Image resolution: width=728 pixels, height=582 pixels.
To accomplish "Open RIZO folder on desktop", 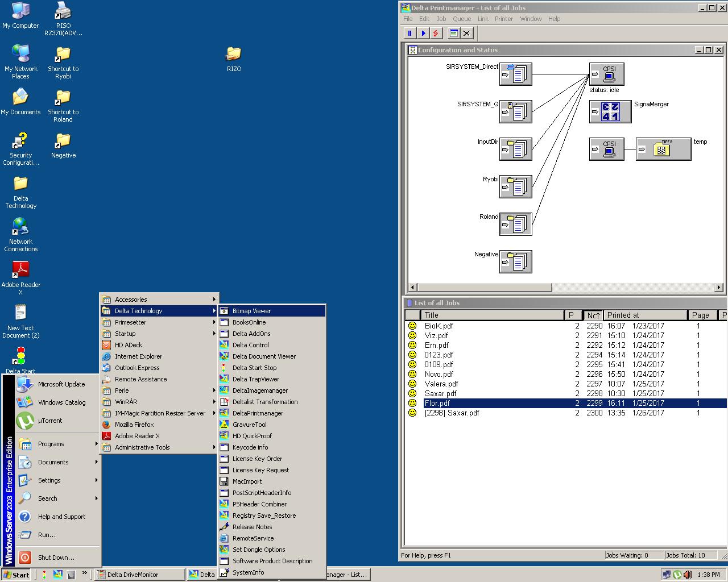I will pos(234,59).
